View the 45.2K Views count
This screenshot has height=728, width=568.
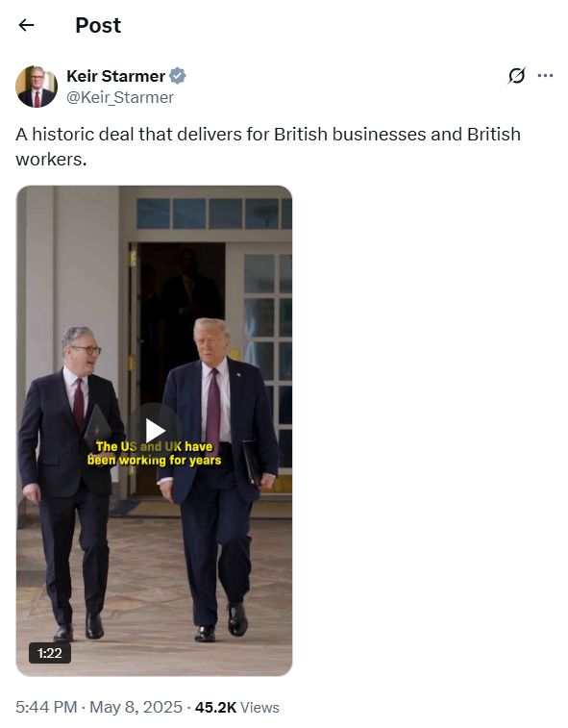pyautogui.click(x=236, y=707)
